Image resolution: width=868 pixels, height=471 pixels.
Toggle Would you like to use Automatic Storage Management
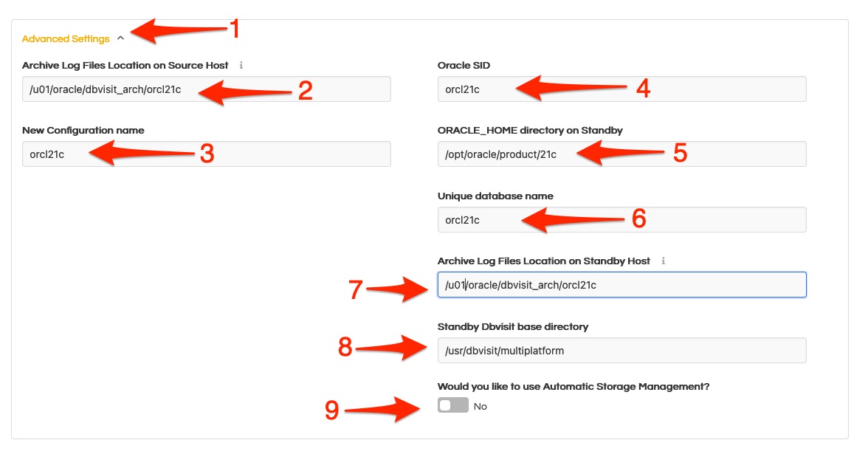tap(452, 405)
